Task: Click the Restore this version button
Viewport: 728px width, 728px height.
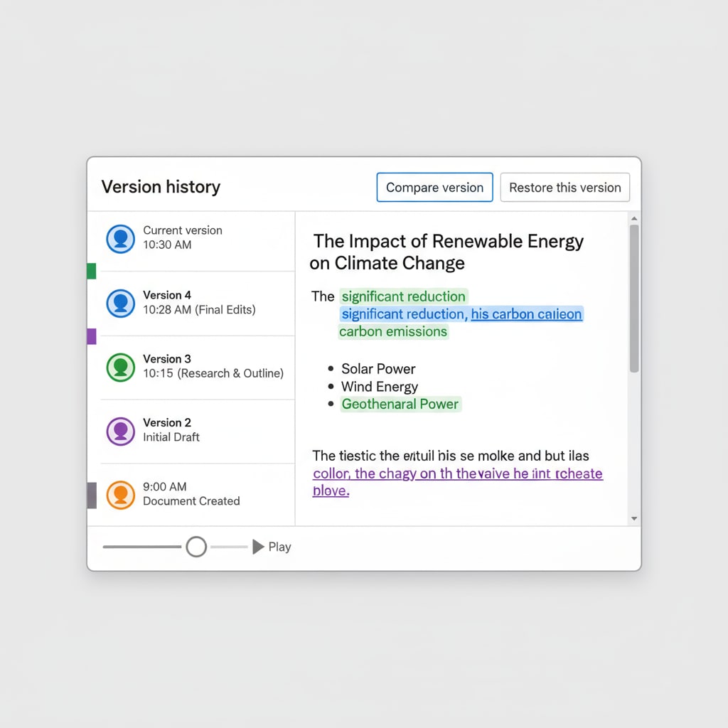Action: (564, 188)
